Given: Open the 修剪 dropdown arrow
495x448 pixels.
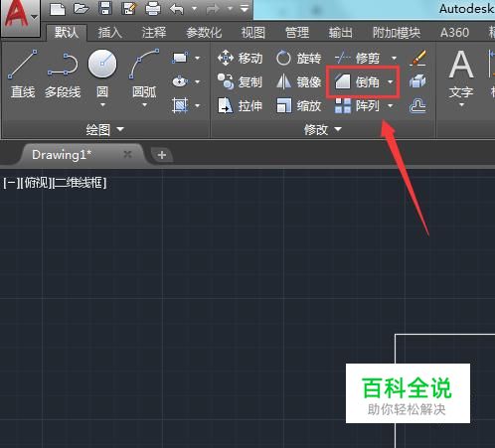Looking at the screenshot, I should (394, 59).
